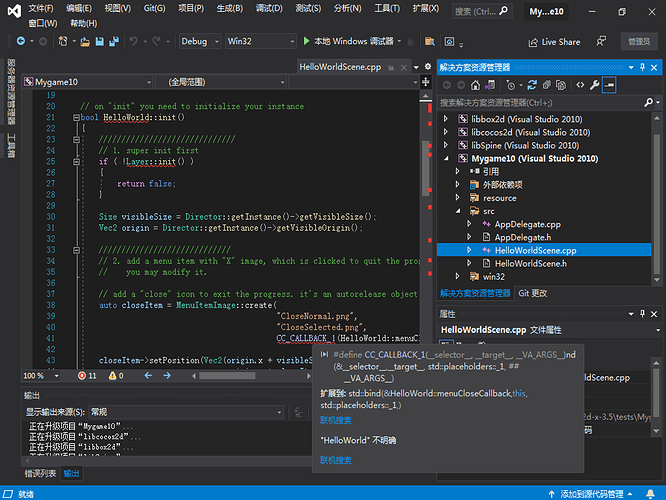Open the 调试(D) menu
This screenshot has height=500, width=666.
click(x=269, y=8)
